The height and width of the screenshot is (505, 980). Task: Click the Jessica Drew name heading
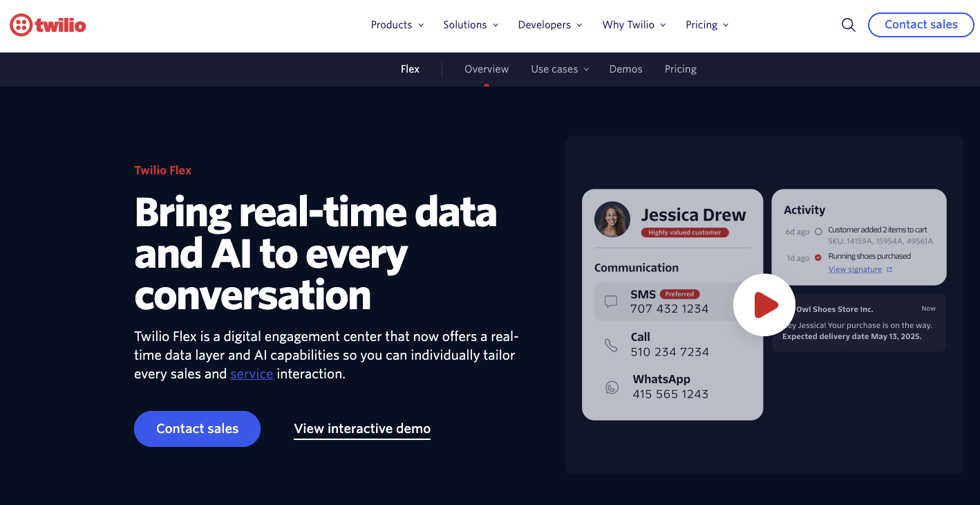pyautogui.click(x=693, y=215)
